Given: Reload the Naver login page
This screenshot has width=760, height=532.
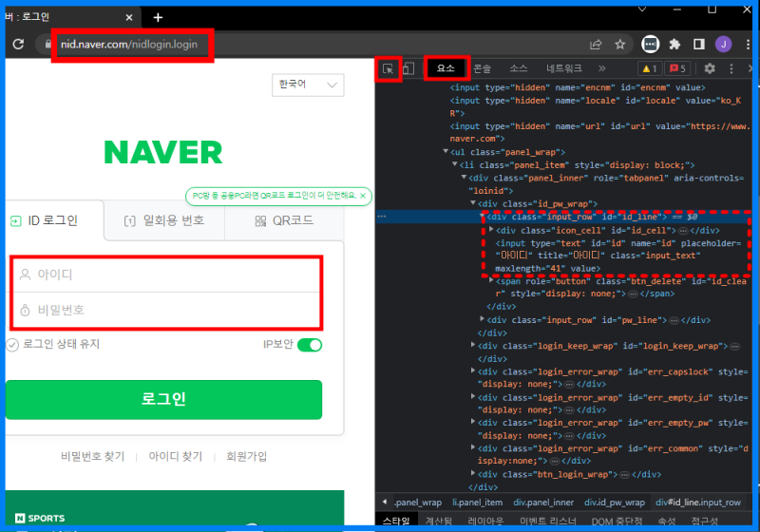Looking at the screenshot, I should (x=18, y=44).
